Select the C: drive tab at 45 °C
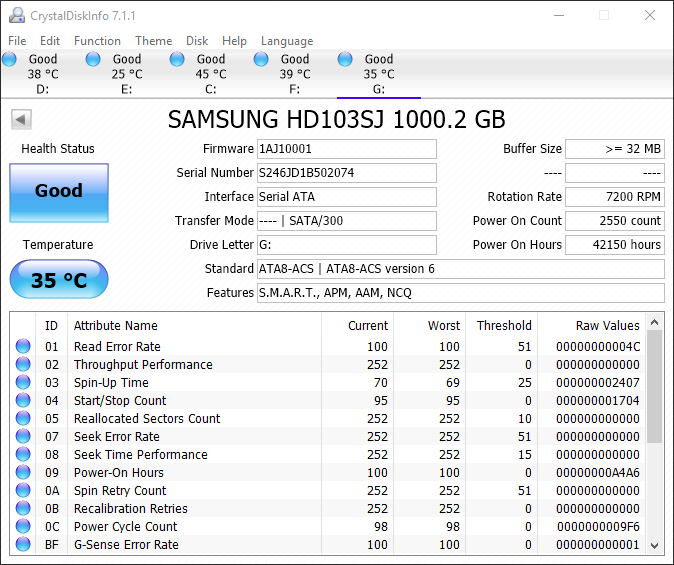 [x=211, y=74]
